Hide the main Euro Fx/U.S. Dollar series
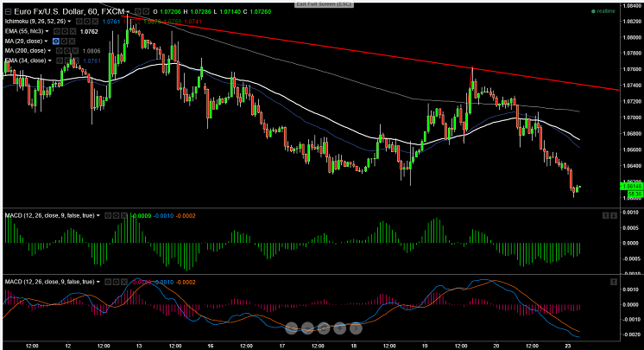Viewport: 644px width, 350px height. [x=138, y=11]
